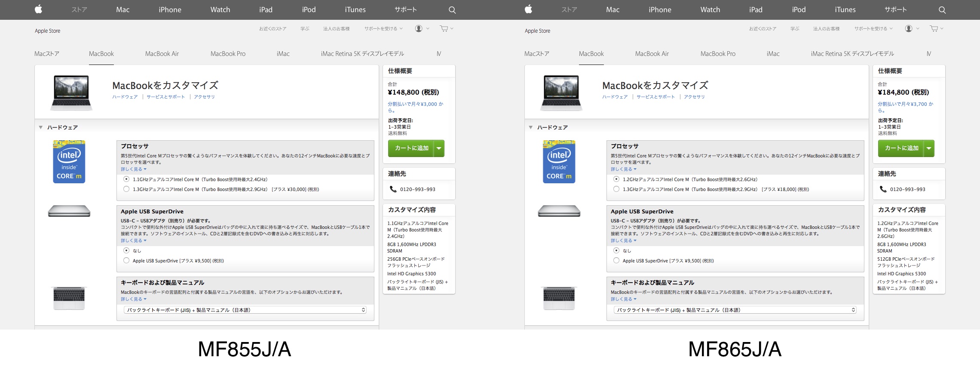
Task: Click the ¥148,800 (税別) total price
Action: (413, 92)
